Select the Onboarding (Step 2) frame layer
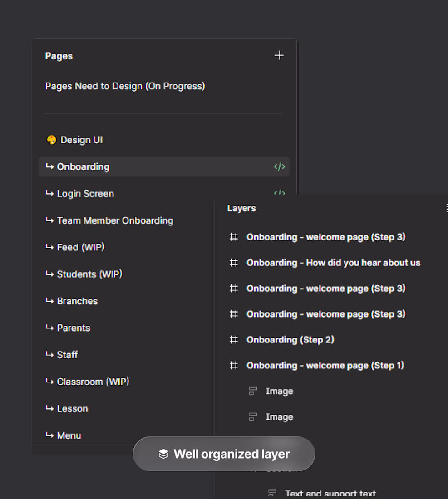Viewport: 448px width, 499px height. click(x=290, y=340)
